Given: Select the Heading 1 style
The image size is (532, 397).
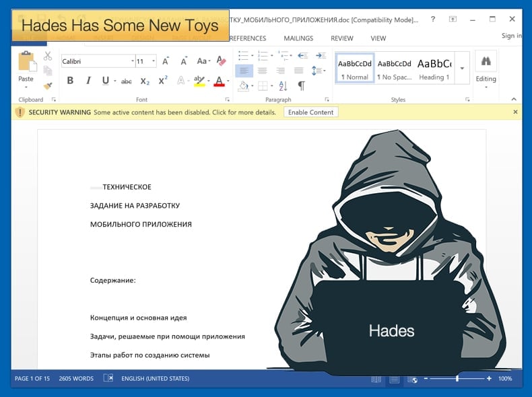Looking at the screenshot, I should point(434,68).
